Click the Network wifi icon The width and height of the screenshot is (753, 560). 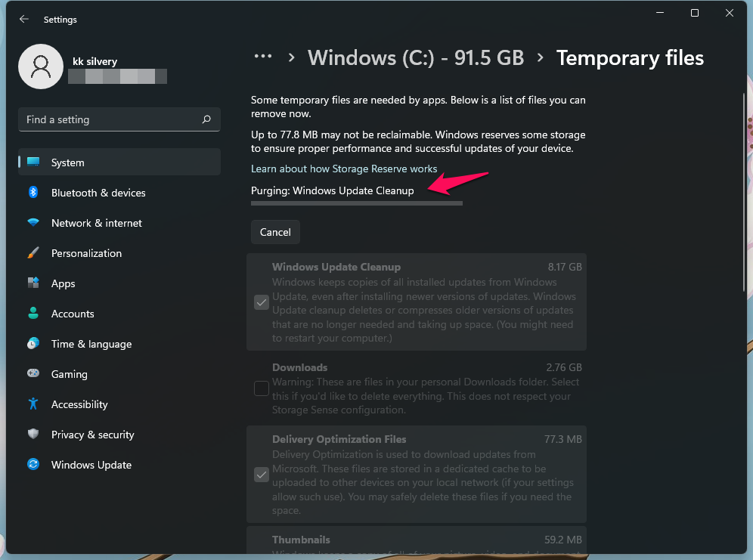tap(33, 223)
